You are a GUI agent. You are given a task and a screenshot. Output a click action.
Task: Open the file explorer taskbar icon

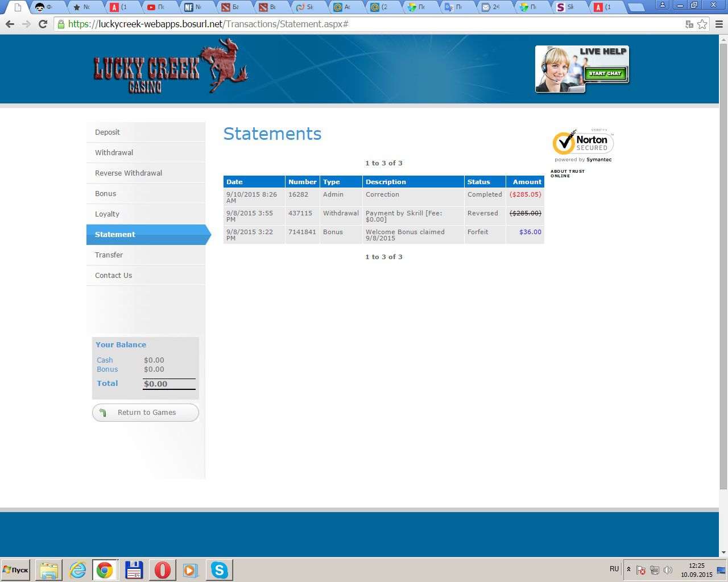pyautogui.click(x=49, y=569)
